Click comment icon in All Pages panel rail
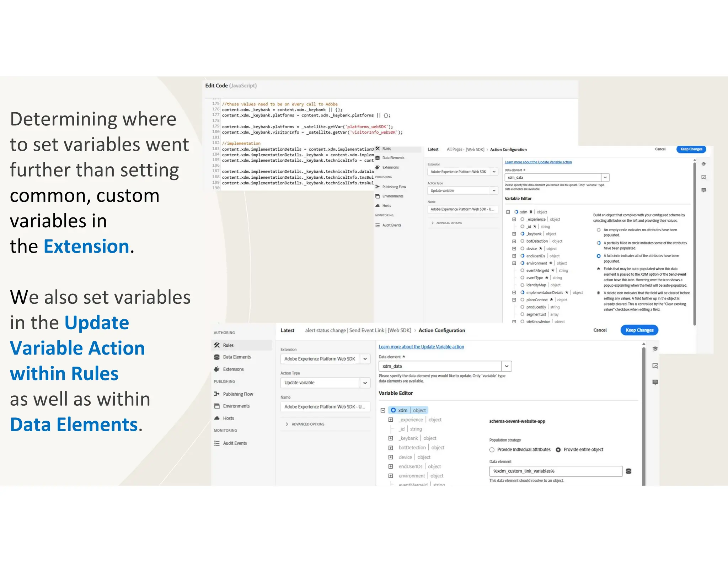The height and width of the screenshot is (562, 728). click(703, 190)
